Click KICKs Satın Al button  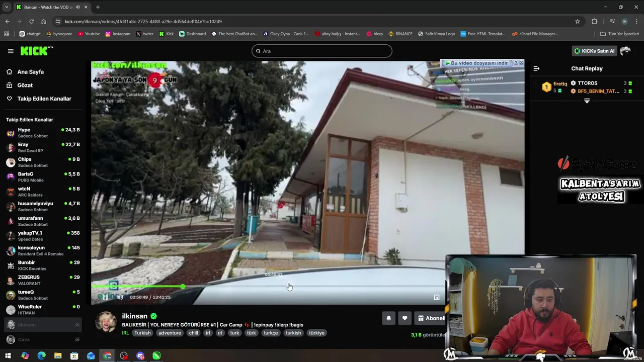[594, 51]
